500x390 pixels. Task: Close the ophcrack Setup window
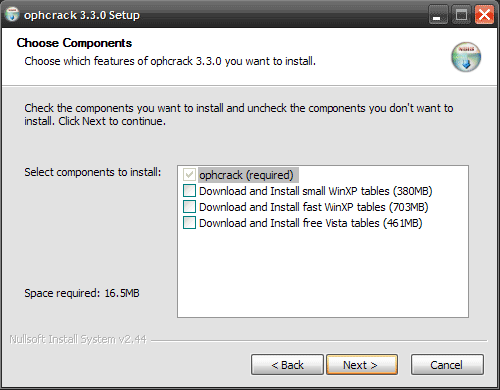pyautogui.click(x=484, y=15)
